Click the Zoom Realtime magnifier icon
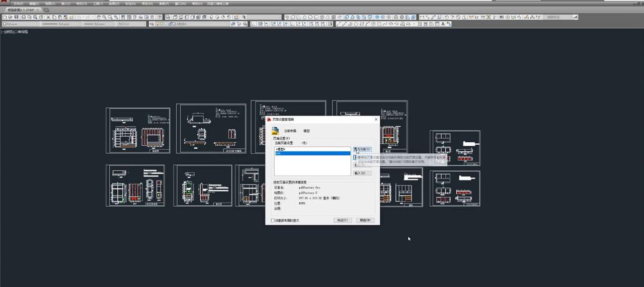 (104, 17)
